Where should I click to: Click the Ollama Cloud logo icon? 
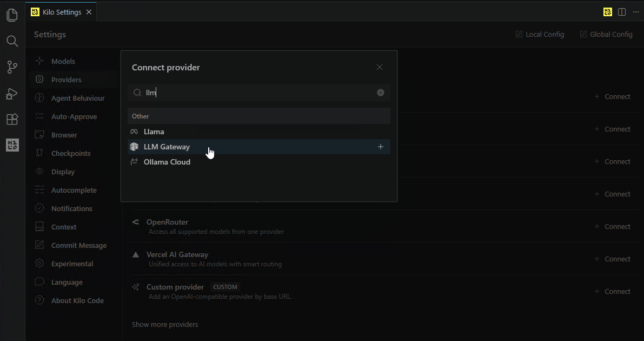134,162
